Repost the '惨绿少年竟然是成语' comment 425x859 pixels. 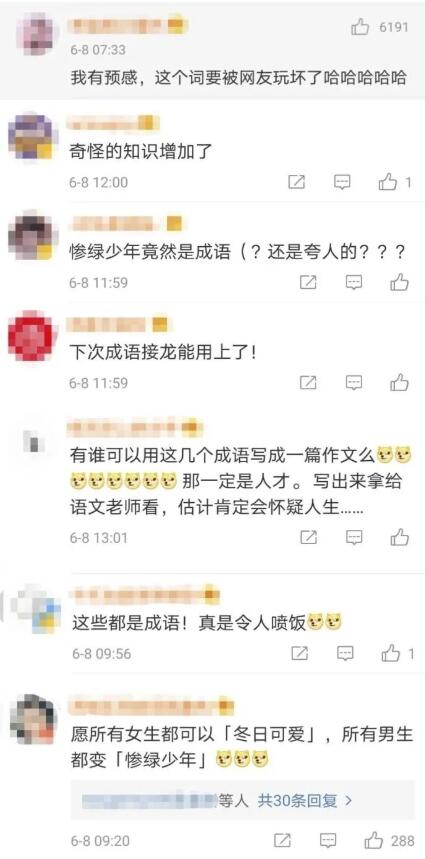(x=308, y=282)
